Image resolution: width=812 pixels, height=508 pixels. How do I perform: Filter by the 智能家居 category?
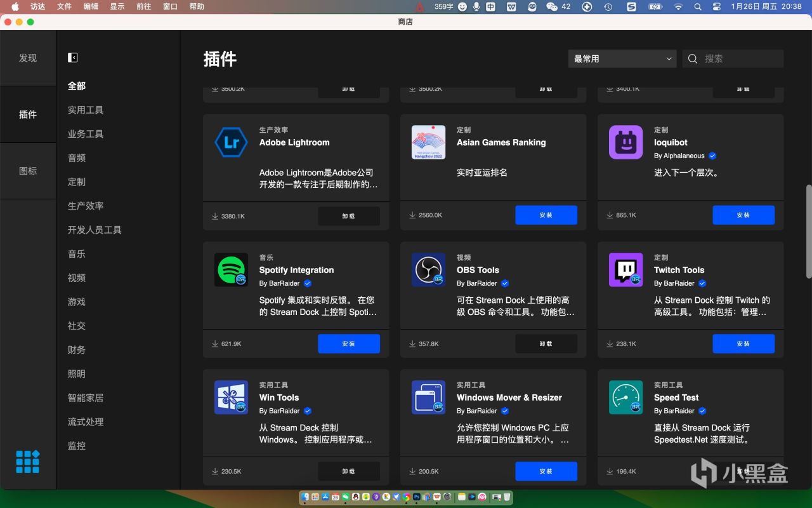[x=86, y=398]
